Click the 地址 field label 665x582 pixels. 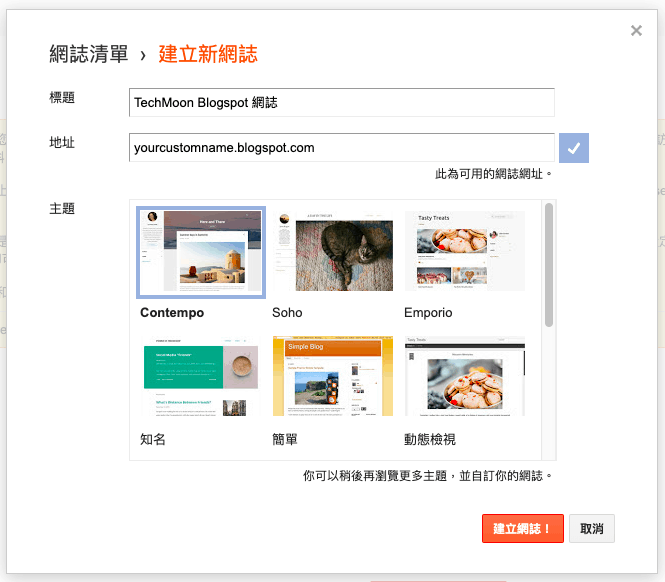(62, 143)
